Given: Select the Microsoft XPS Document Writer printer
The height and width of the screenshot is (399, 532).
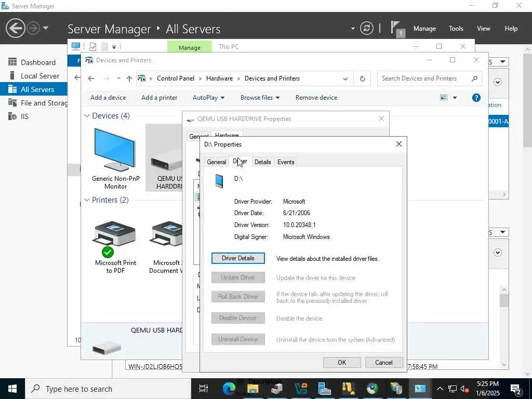Looking at the screenshot, I should [166, 247].
